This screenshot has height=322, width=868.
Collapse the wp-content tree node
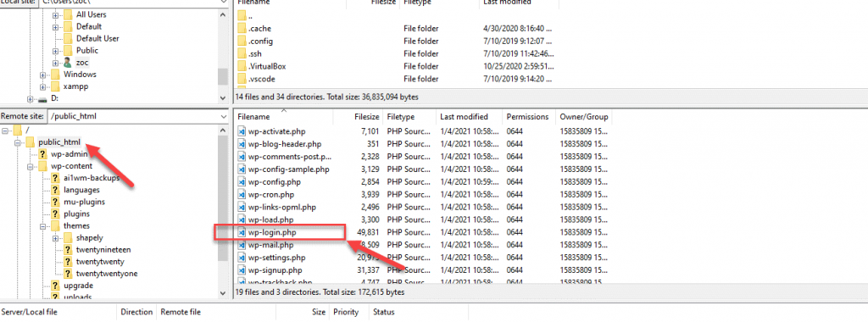tap(31, 166)
